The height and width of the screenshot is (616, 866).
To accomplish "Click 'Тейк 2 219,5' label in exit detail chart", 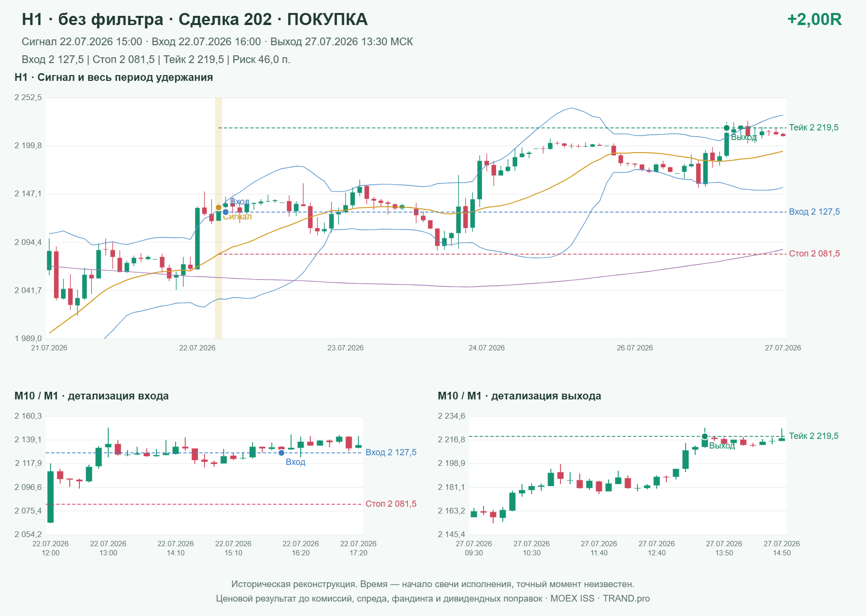I will [x=814, y=436].
